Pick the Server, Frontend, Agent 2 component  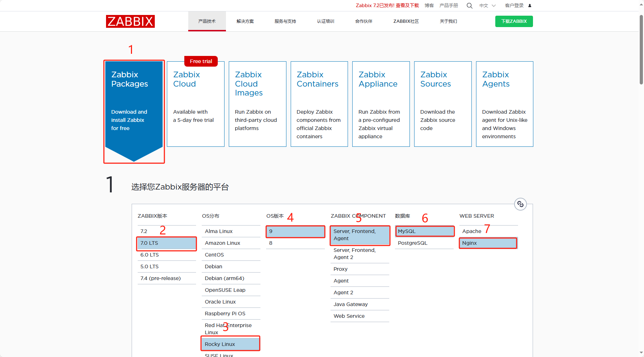click(x=360, y=254)
